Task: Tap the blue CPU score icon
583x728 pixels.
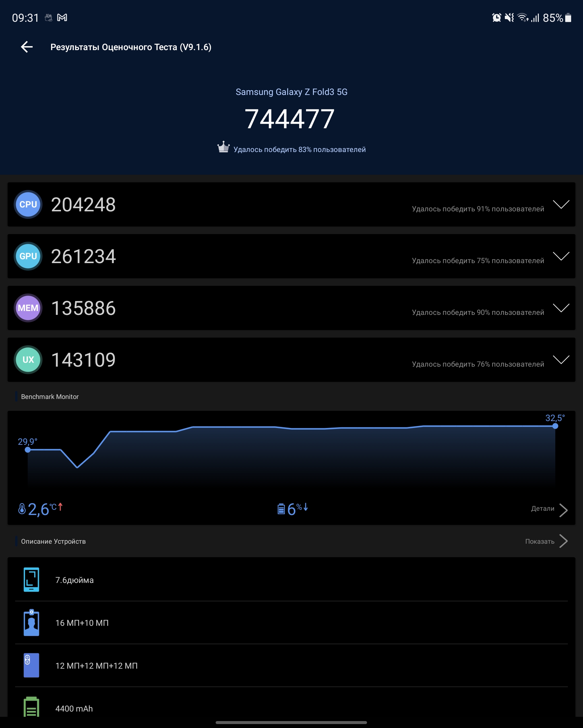Action: pyautogui.click(x=28, y=205)
